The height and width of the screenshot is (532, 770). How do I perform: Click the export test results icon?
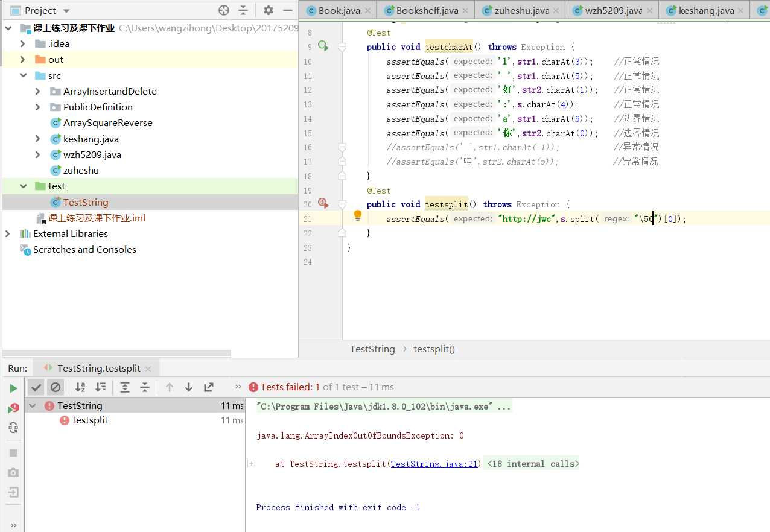pos(209,387)
